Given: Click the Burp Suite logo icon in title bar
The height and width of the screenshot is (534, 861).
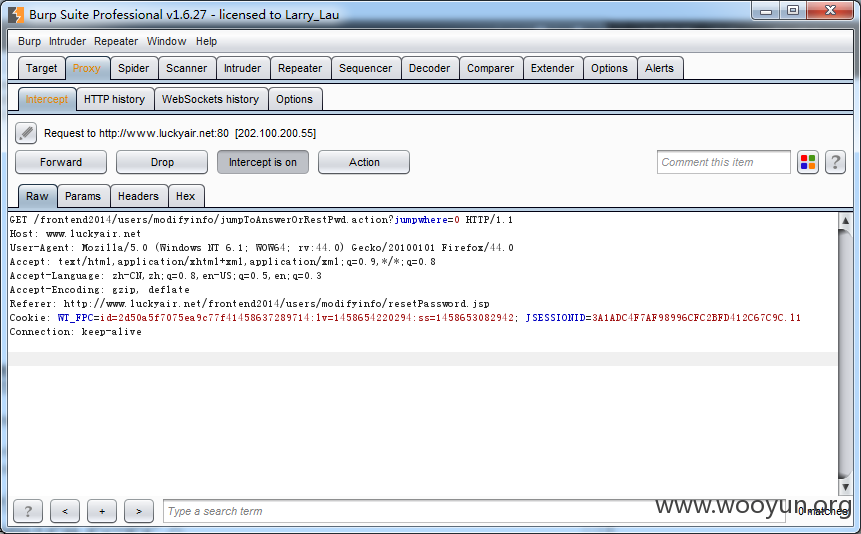Looking at the screenshot, I should tap(16, 14).
